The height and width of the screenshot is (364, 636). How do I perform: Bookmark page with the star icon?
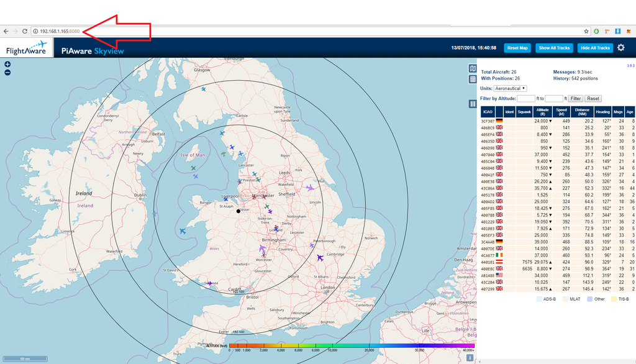point(586,31)
